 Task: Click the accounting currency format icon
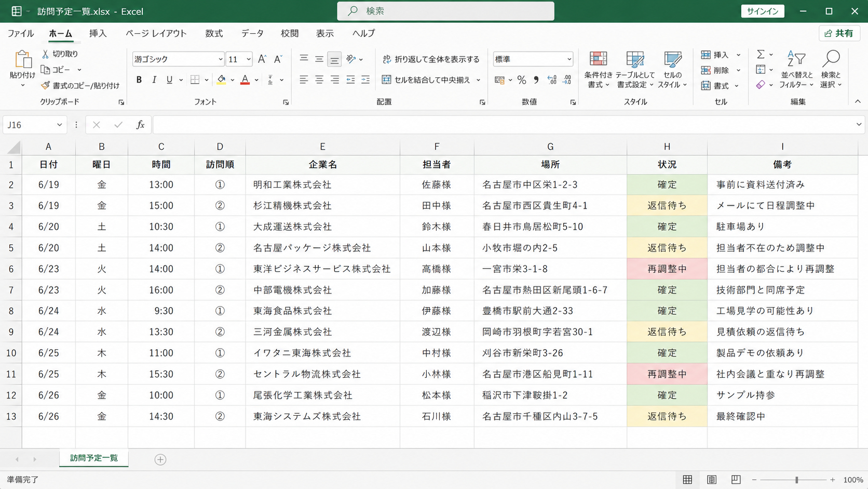(x=499, y=80)
